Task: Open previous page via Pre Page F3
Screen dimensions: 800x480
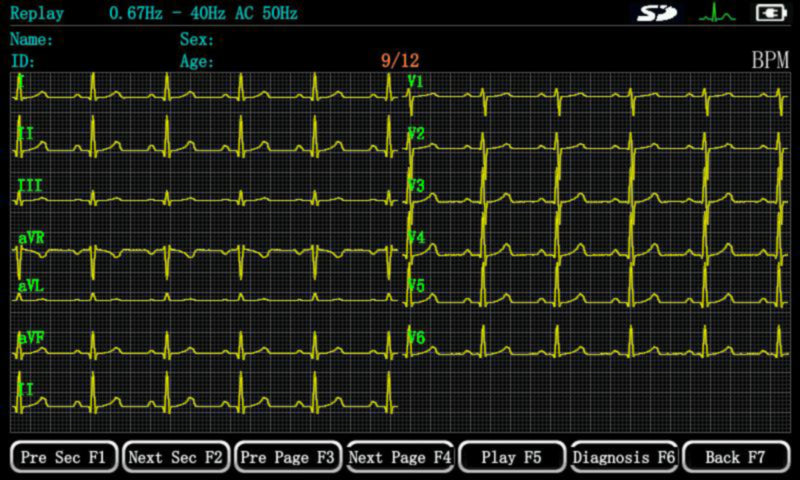Action: [288, 457]
